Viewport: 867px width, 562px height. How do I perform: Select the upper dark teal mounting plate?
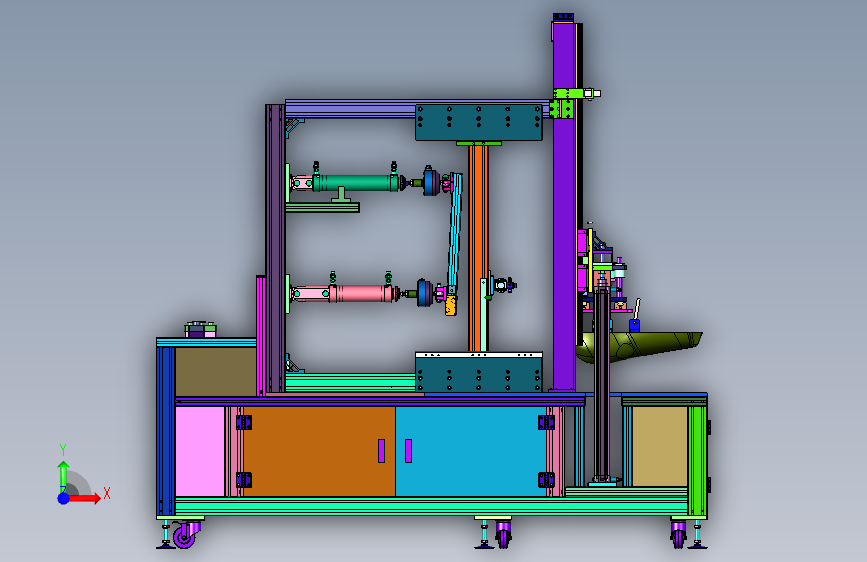pyautogui.click(x=478, y=122)
